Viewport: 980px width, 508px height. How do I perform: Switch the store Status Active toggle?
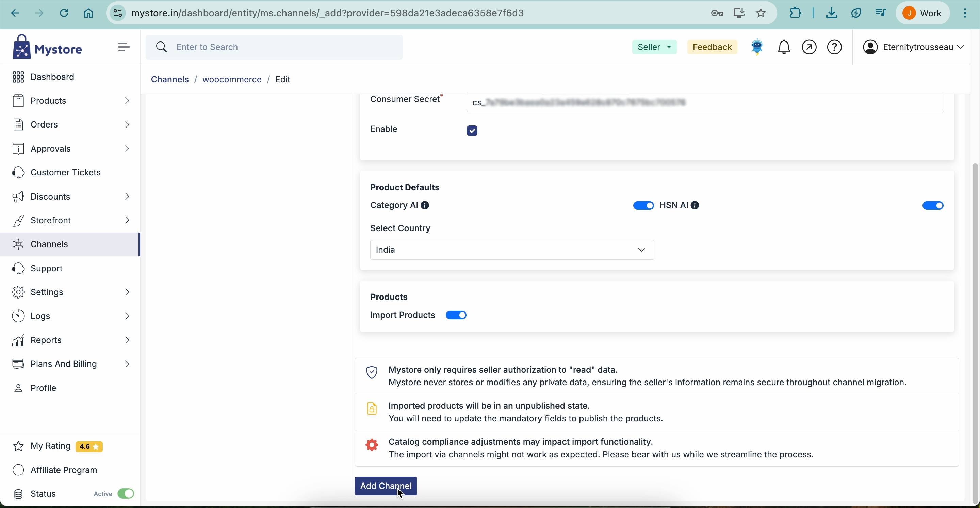coord(126,494)
